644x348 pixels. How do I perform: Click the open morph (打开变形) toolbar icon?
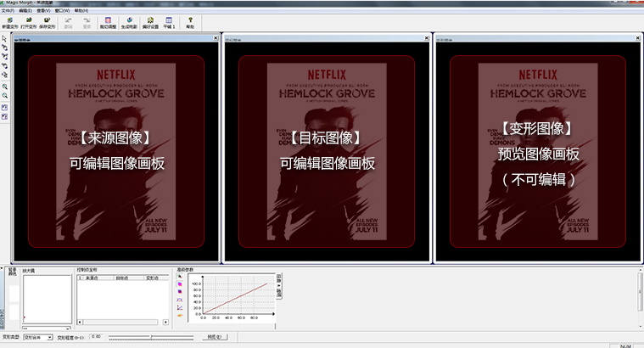point(29,23)
